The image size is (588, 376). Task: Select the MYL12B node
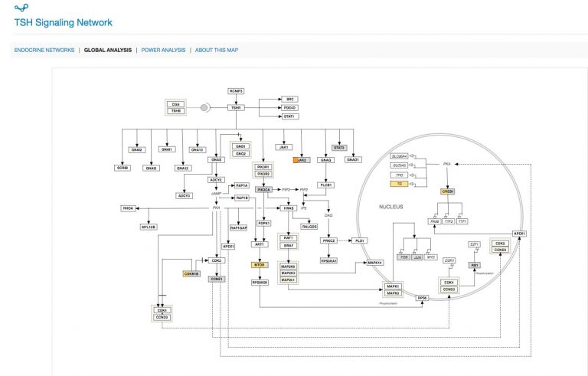pos(149,227)
